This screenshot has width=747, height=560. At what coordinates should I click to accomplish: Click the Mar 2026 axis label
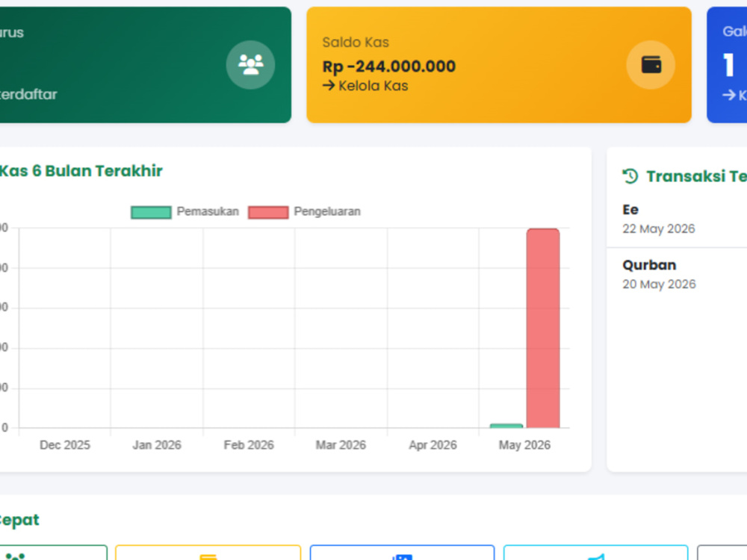(341, 445)
